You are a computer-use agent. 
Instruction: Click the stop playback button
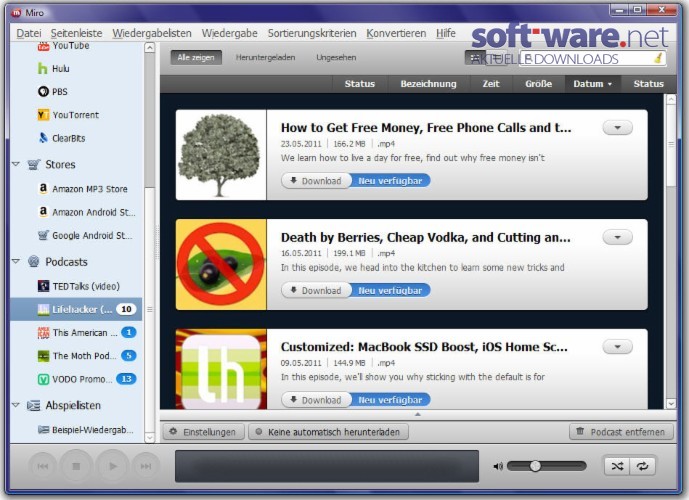pyautogui.click(x=76, y=466)
